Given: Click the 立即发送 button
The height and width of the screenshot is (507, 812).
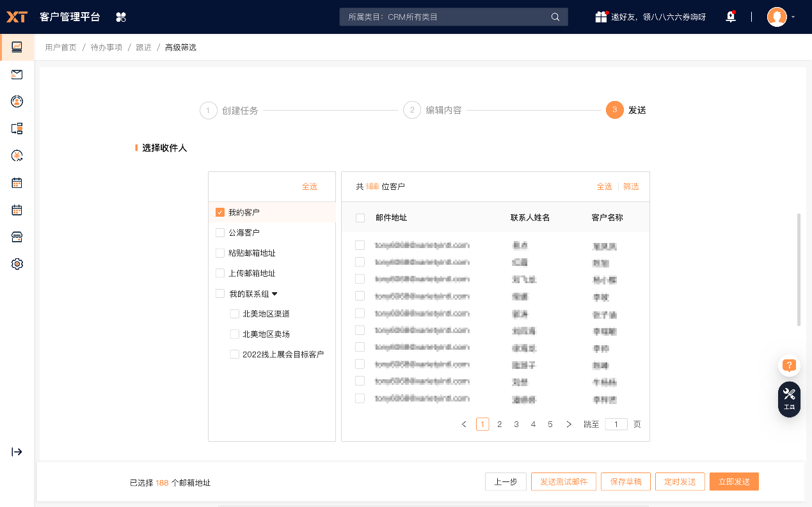Looking at the screenshot, I should coord(734,481).
